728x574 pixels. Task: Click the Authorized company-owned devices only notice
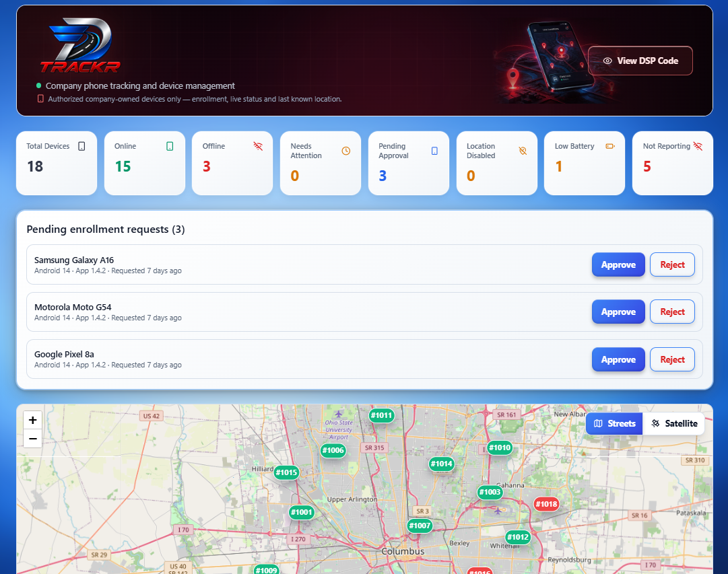pyautogui.click(x=195, y=99)
